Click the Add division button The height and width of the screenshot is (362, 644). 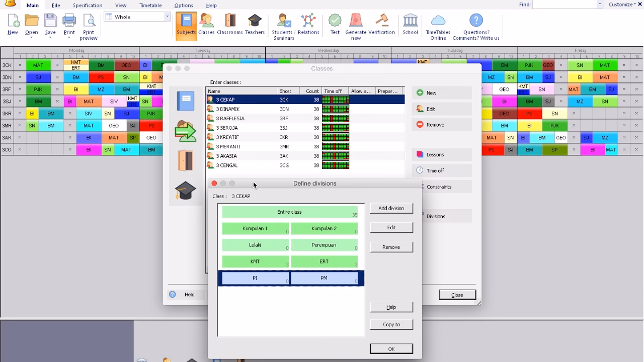pos(391,208)
